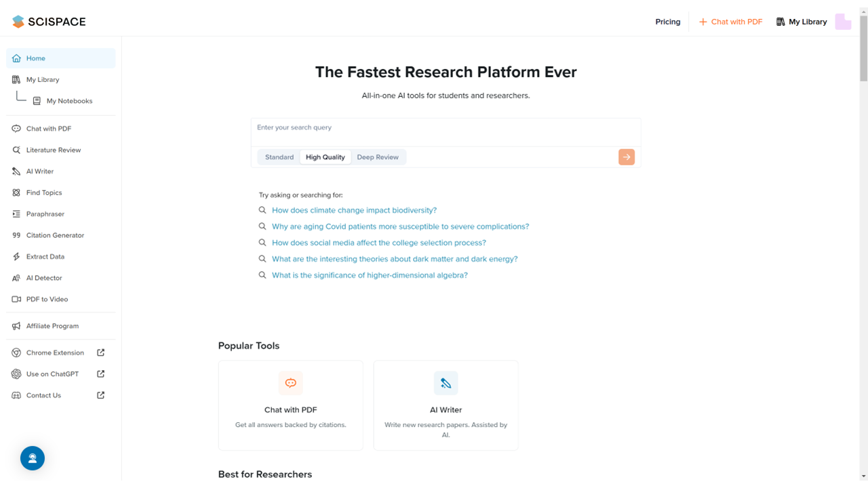
Task: Open the user profile avatar menu
Action: (x=843, y=22)
